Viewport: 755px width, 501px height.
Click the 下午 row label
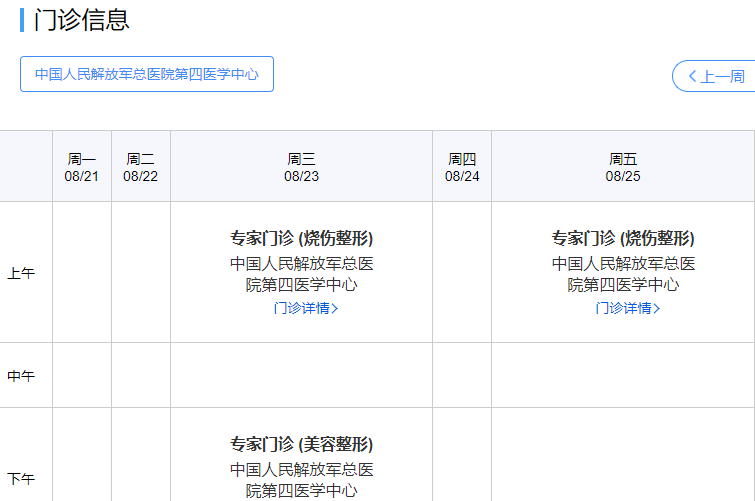point(21,479)
